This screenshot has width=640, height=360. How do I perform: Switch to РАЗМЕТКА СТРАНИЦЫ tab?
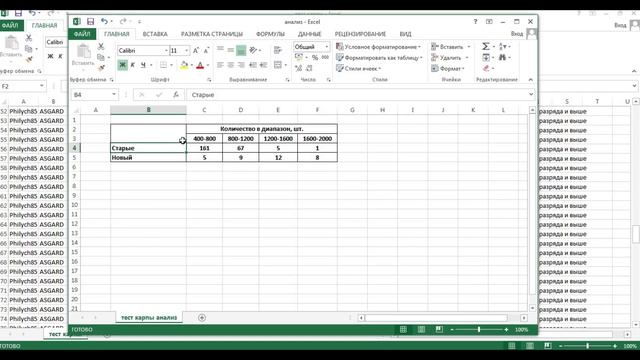click(x=212, y=34)
